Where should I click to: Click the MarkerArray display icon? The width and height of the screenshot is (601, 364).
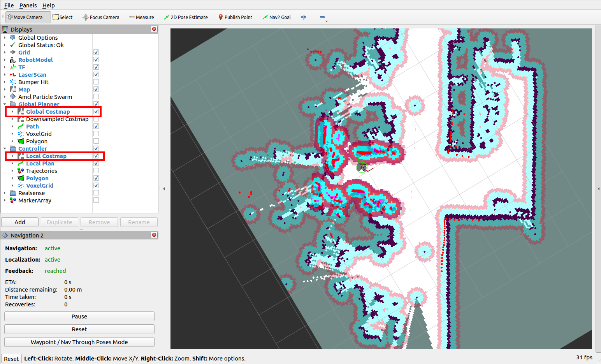(13, 200)
